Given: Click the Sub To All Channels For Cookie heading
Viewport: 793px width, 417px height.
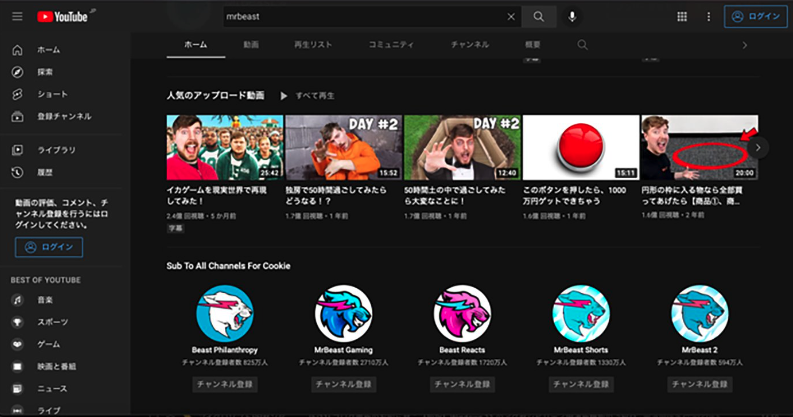Looking at the screenshot, I should [229, 266].
